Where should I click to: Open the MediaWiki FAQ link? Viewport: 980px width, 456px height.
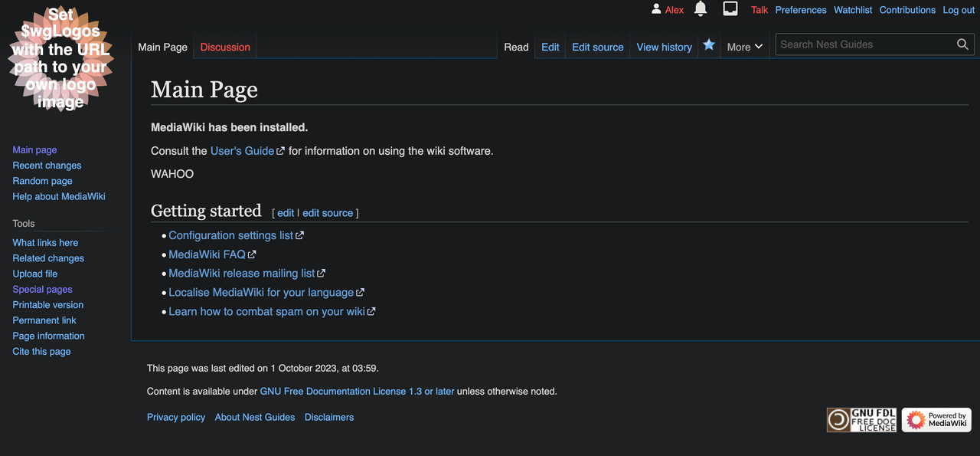point(207,254)
